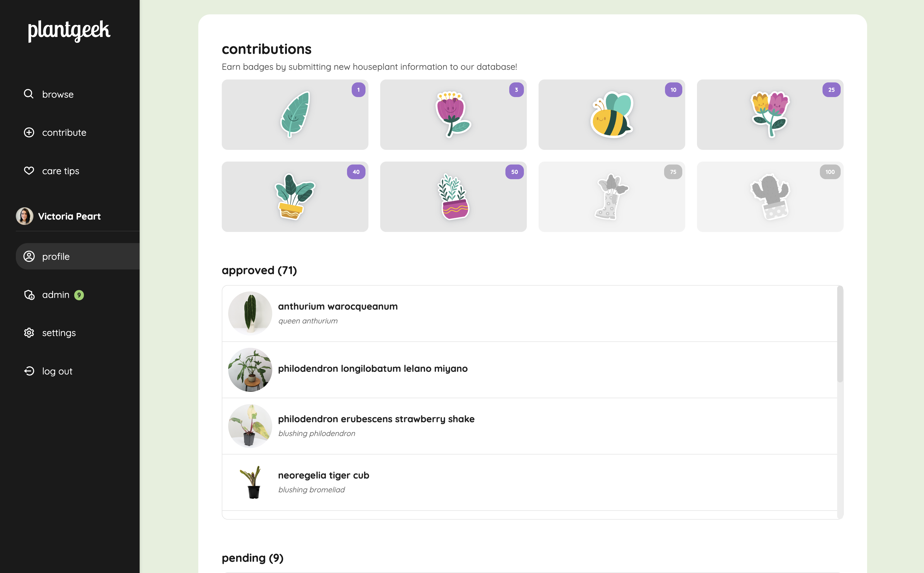Select the smiling leaf badge
Image resolution: width=924 pixels, height=573 pixels.
point(295,114)
